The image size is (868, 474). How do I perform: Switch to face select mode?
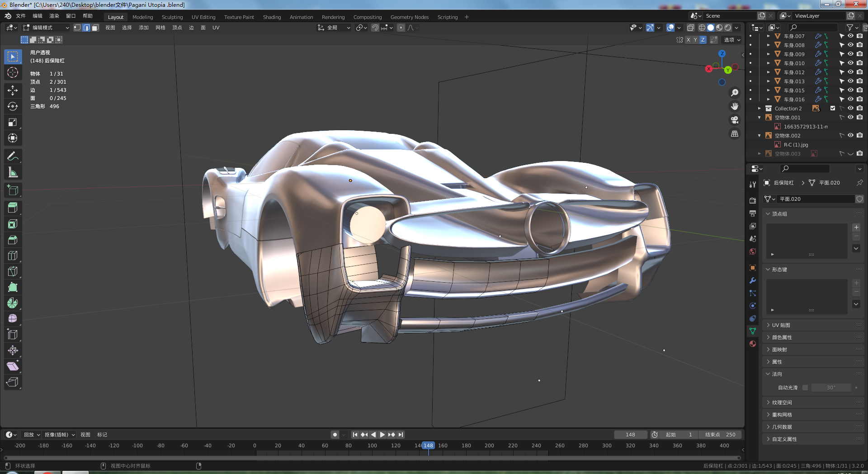coord(95,28)
